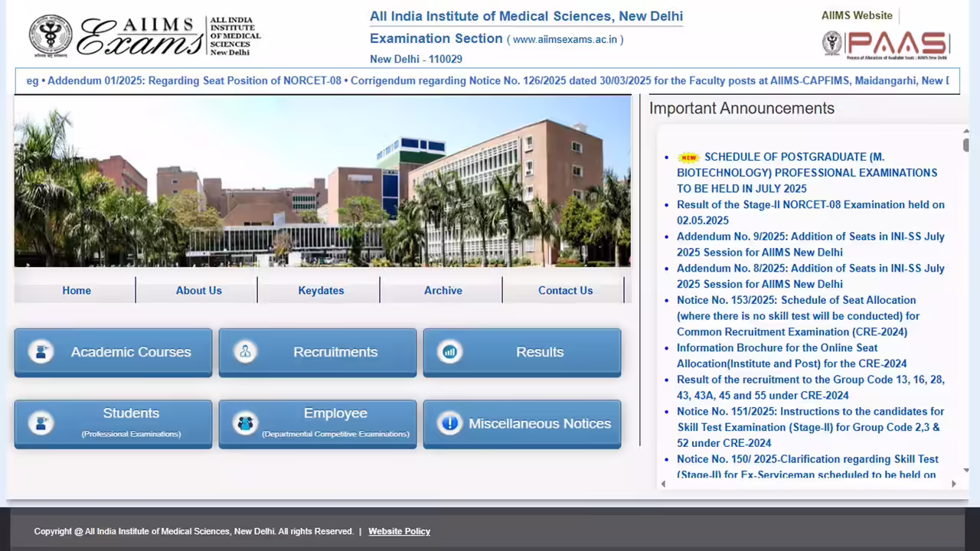Click the PAAS seat allocation logo
Screen dimensions: 980x551
[886, 44]
